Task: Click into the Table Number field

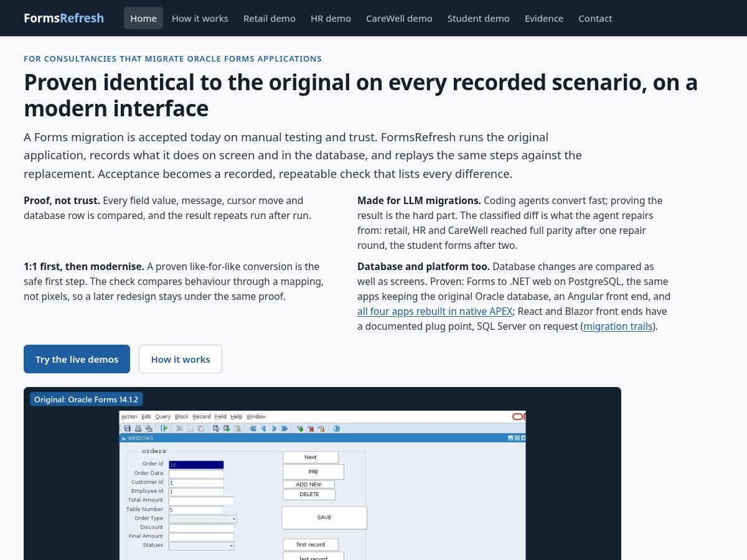Action: click(196, 510)
